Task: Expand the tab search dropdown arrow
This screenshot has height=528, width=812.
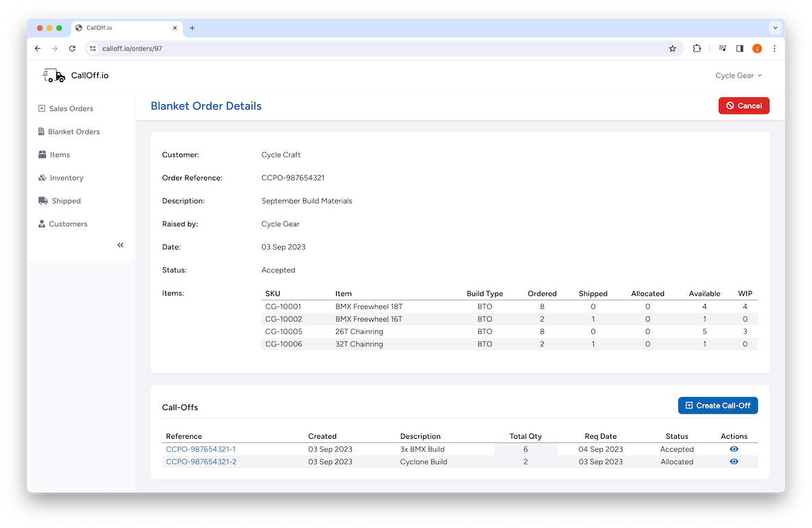Action: tap(775, 28)
